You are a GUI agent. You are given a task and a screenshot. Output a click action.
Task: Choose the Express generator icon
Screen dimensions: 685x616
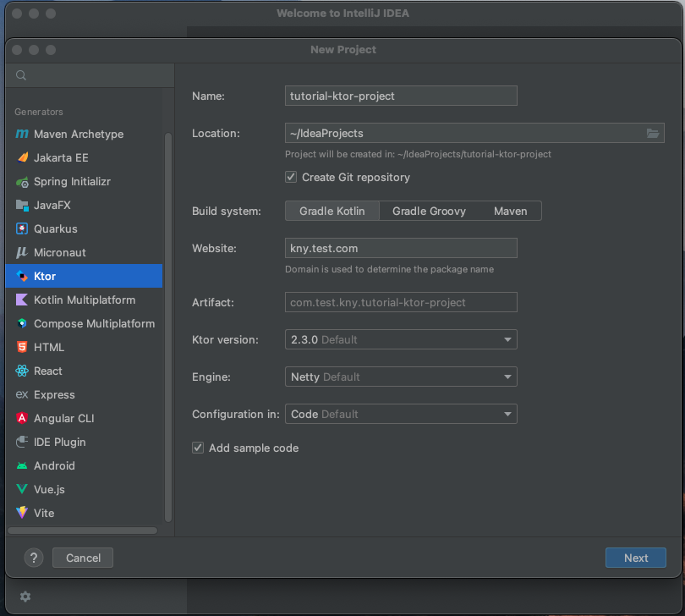[22, 394]
